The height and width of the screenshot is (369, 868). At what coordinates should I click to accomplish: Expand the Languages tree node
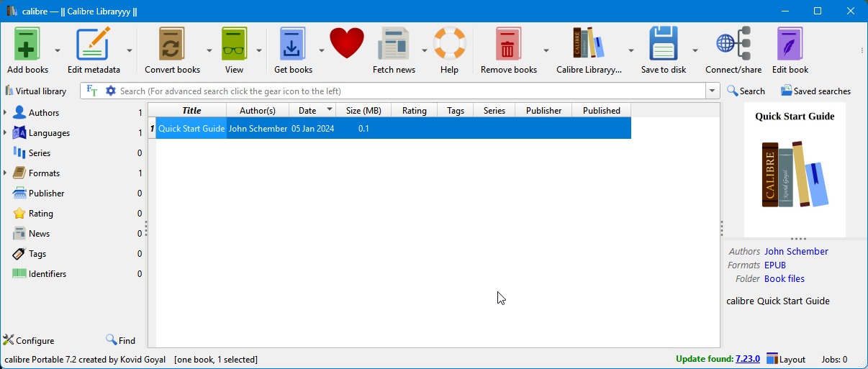click(5, 133)
